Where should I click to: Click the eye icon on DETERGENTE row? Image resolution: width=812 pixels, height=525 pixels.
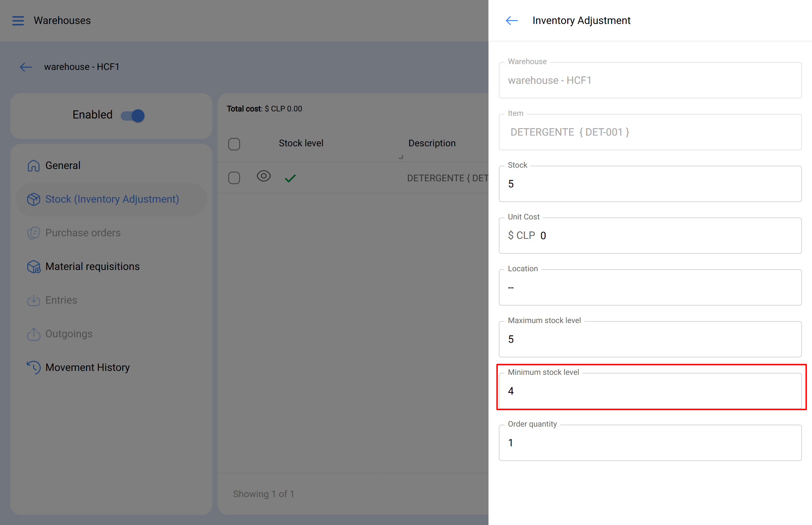click(264, 176)
